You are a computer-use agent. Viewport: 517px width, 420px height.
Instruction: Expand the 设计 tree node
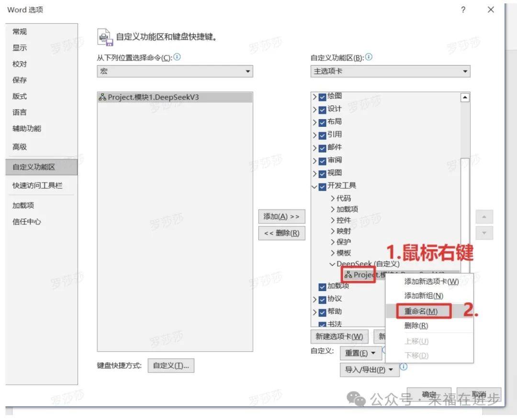pos(315,110)
